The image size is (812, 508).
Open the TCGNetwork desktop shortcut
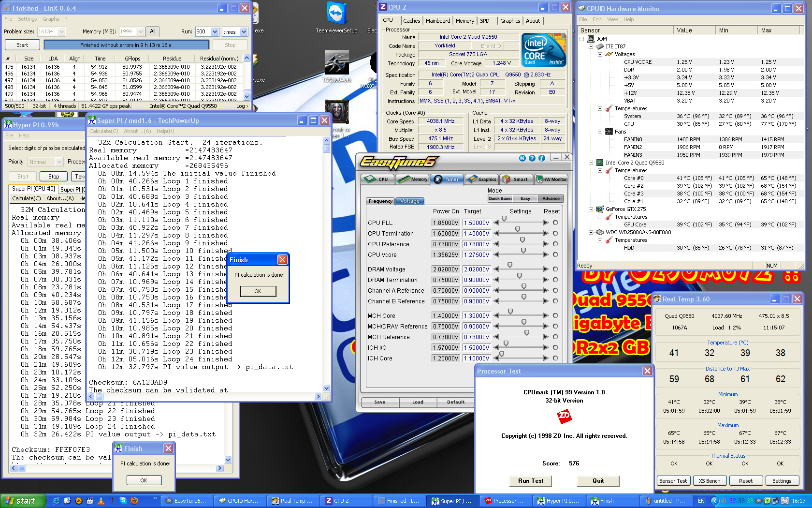coord(337,63)
